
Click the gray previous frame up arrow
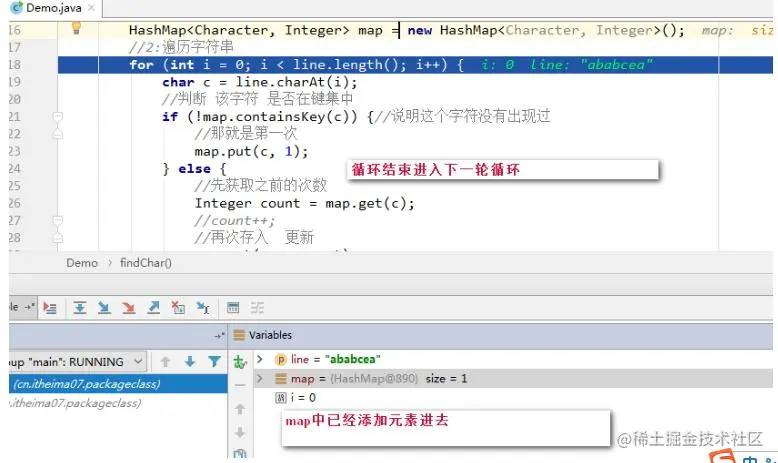pyautogui.click(x=166, y=362)
